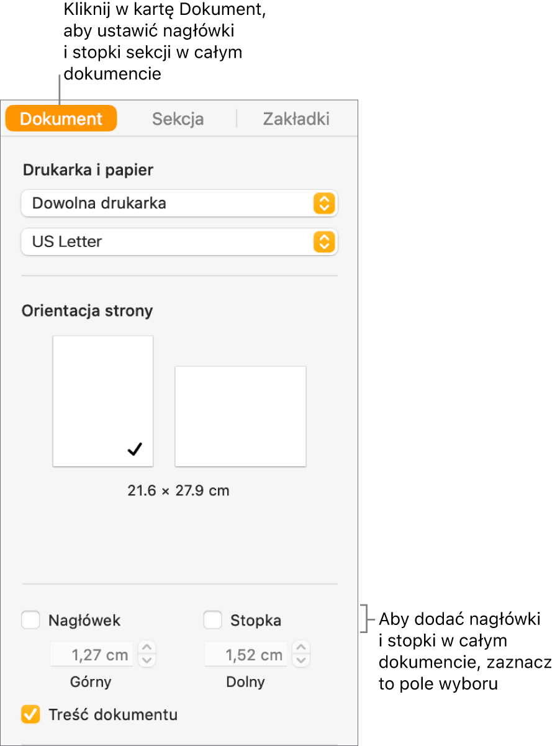The height and width of the screenshot is (746, 560).
Task: Switch to the Zakładki tab
Action: tap(296, 119)
